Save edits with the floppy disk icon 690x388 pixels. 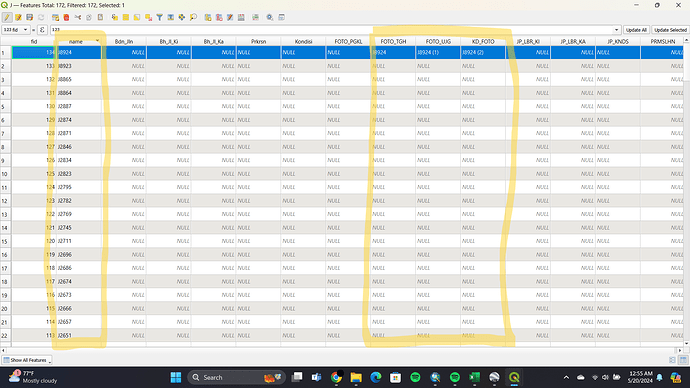29,18
